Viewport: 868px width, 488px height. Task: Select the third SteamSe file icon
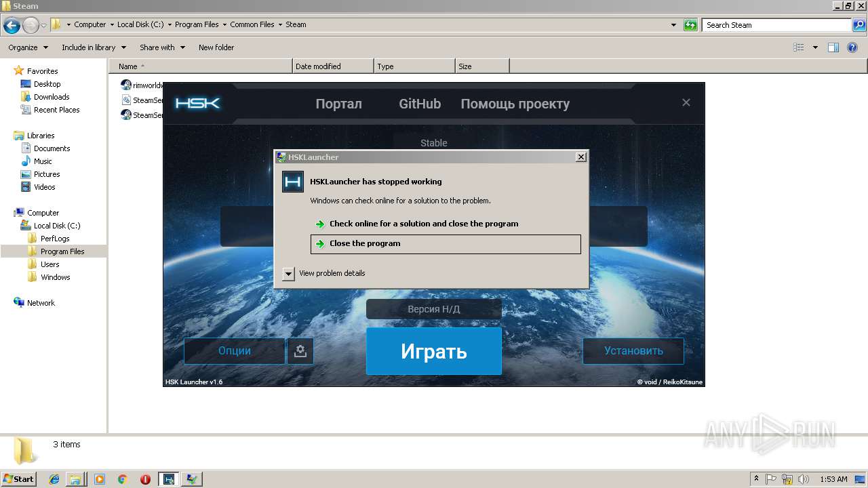coord(126,115)
